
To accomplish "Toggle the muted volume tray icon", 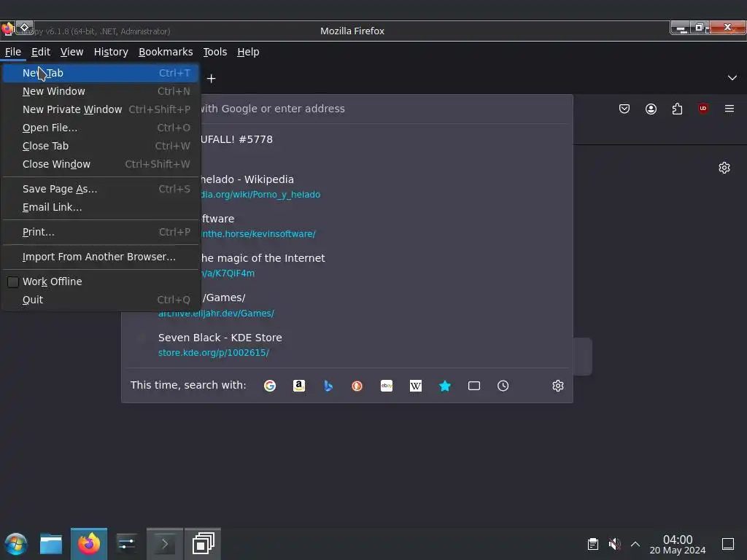I will point(614,544).
